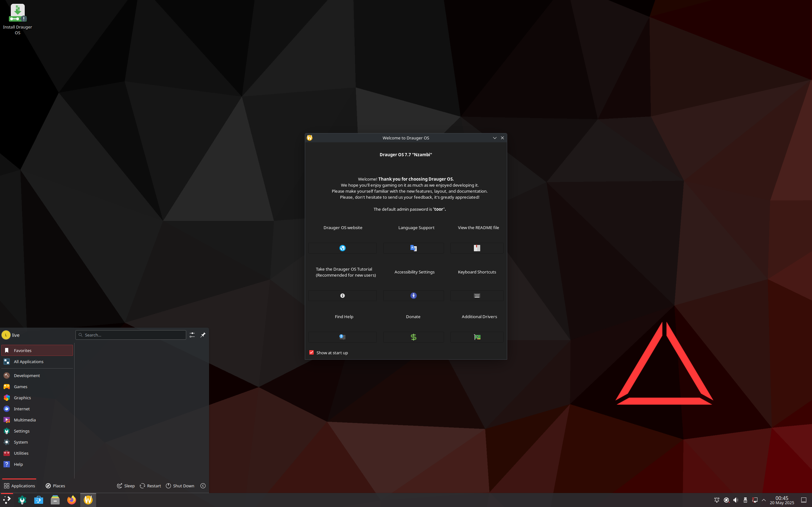Click the Find Help icon button
The height and width of the screenshot is (507, 812).
(342, 337)
